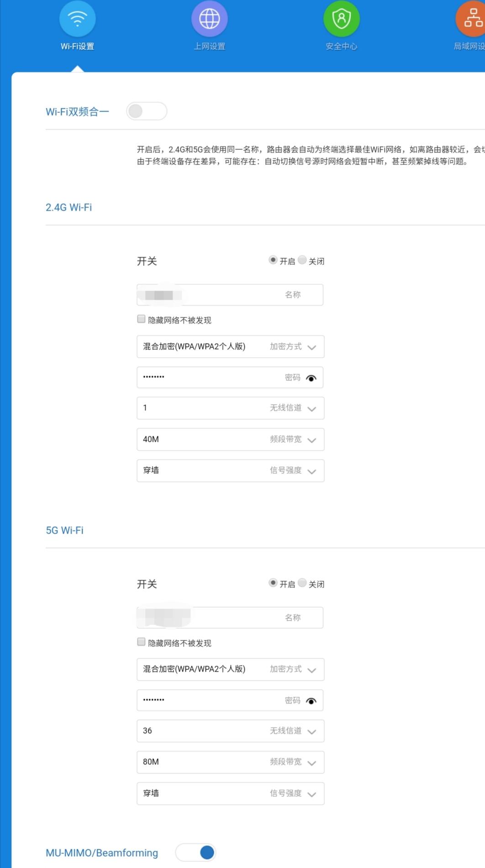Switch to 上网设置 tab label

[x=209, y=46]
